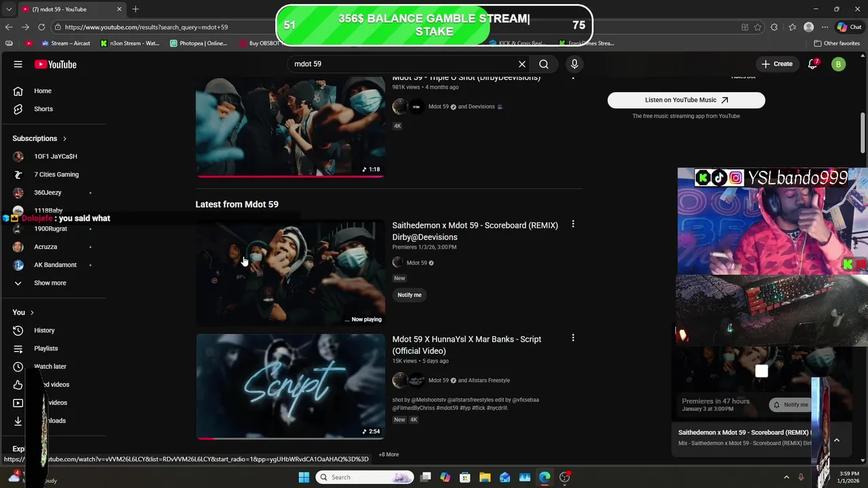Viewport: 868px width, 488px height.
Task: Start voice search with the microphone icon
Action: pos(574,64)
